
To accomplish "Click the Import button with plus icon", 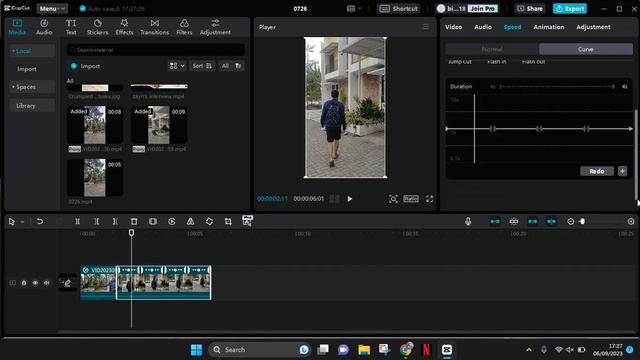I will [85, 66].
